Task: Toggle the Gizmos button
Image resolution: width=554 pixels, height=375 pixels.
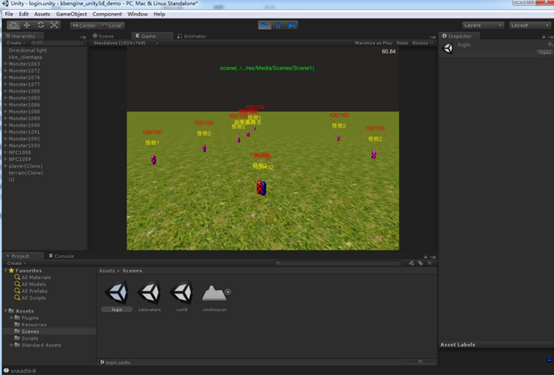Action: pos(420,43)
